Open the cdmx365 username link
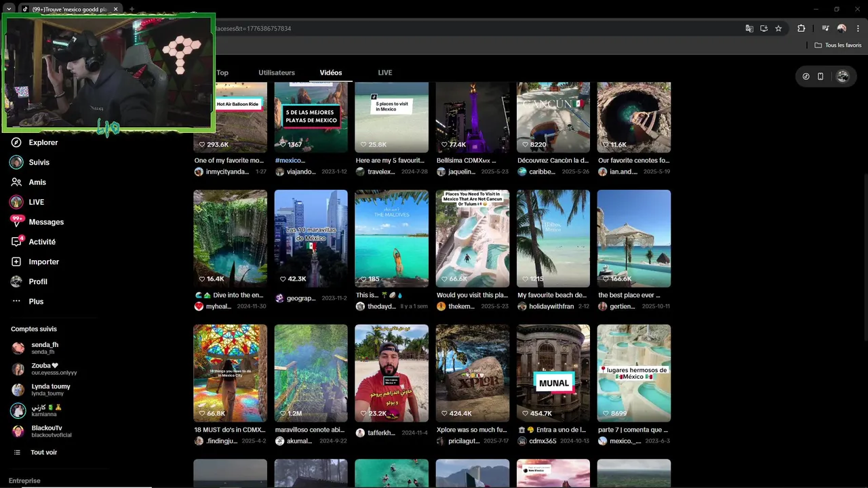Viewport: 868px width, 488px height. click(x=542, y=441)
